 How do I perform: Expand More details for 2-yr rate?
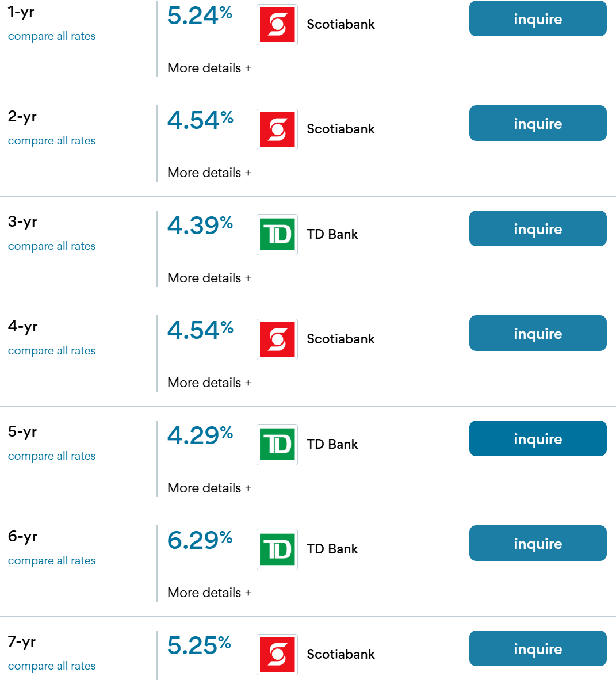(209, 173)
